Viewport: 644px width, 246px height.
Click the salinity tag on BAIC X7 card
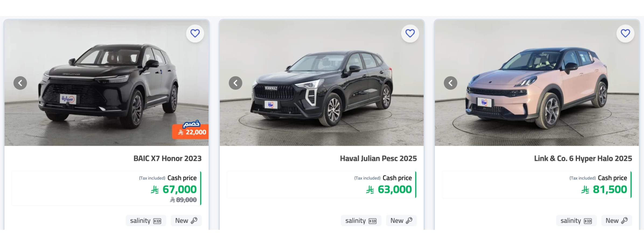click(146, 221)
